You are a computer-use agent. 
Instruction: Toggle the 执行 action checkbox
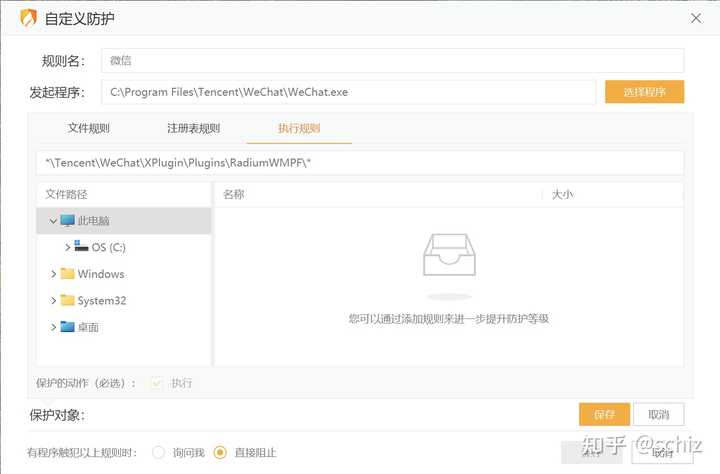coord(157,383)
